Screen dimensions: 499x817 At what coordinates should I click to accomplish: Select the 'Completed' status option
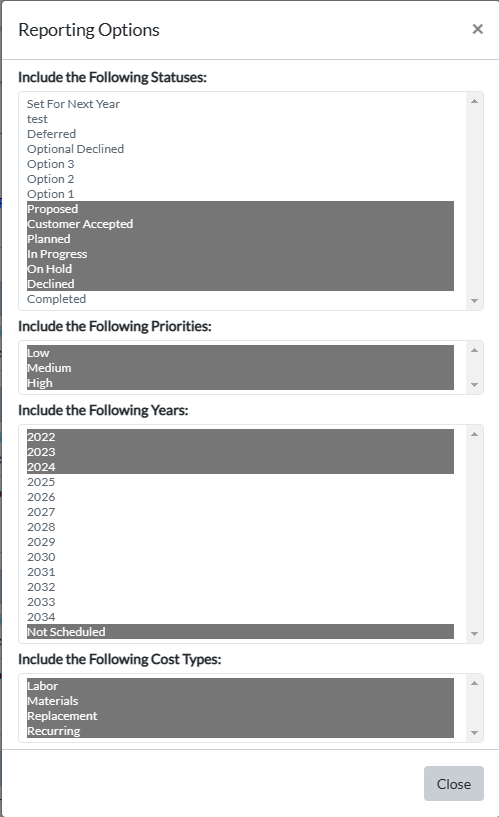240,299
